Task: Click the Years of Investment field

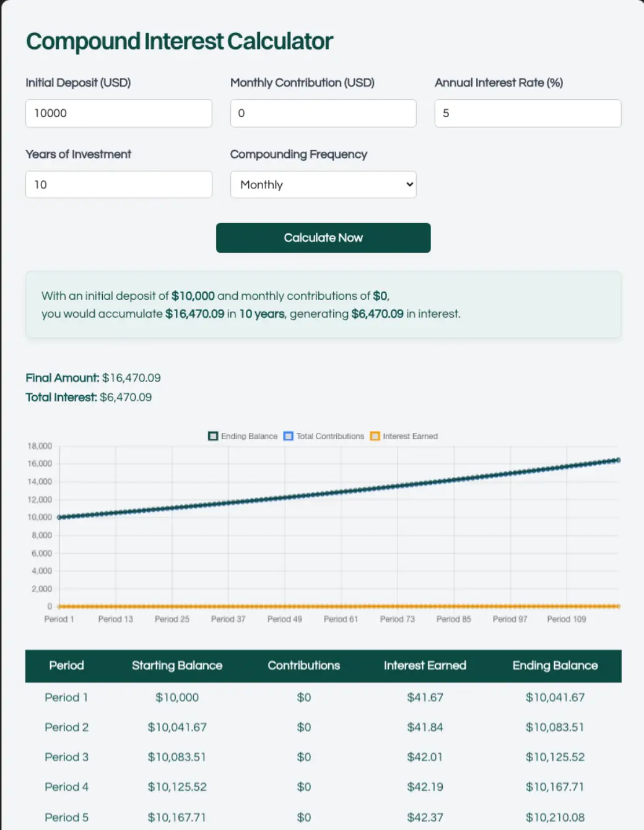Action: [118, 185]
